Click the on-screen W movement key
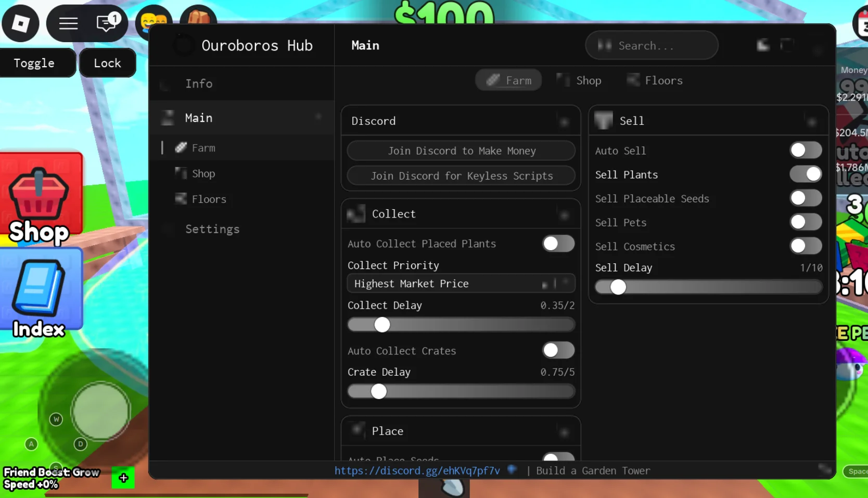The width and height of the screenshot is (868, 498). (x=56, y=419)
